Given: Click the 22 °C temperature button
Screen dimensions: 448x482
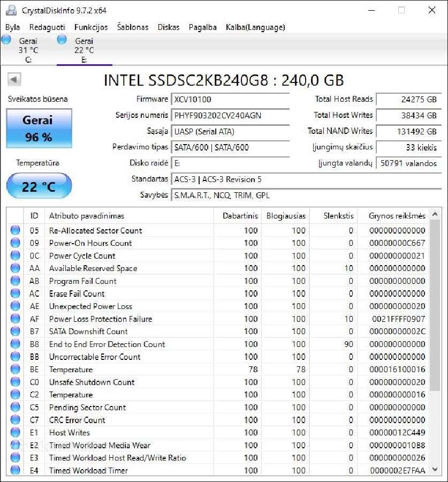Looking at the screenshot, I should [39, 186].
